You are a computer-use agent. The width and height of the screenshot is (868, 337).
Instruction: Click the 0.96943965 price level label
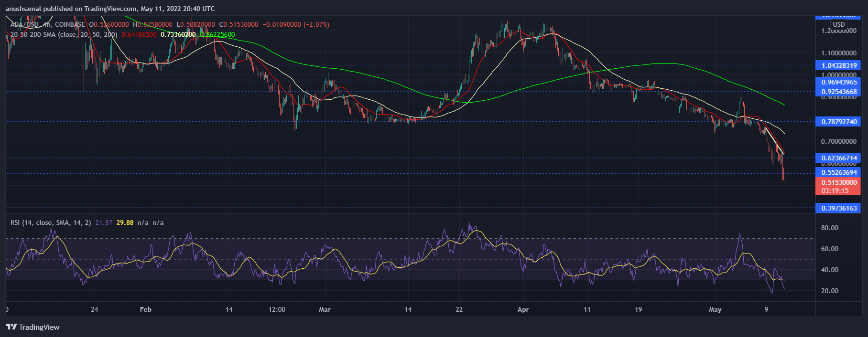coord(839,82)
